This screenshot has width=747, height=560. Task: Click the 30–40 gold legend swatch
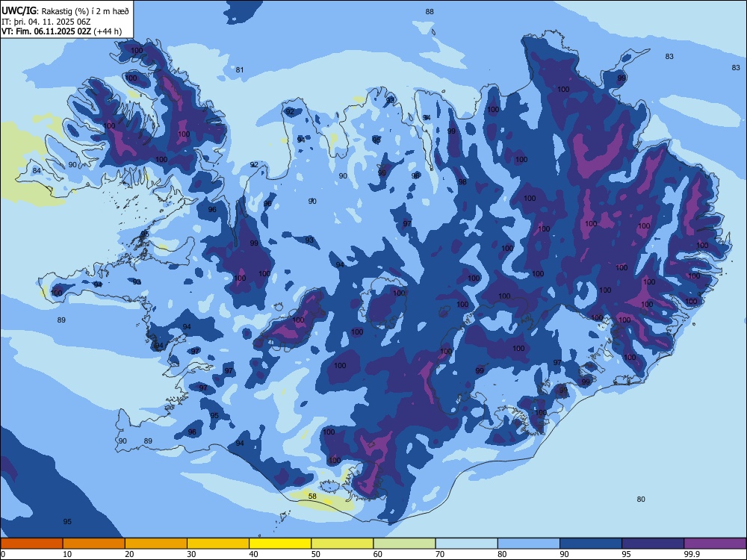tap(218, 544)
